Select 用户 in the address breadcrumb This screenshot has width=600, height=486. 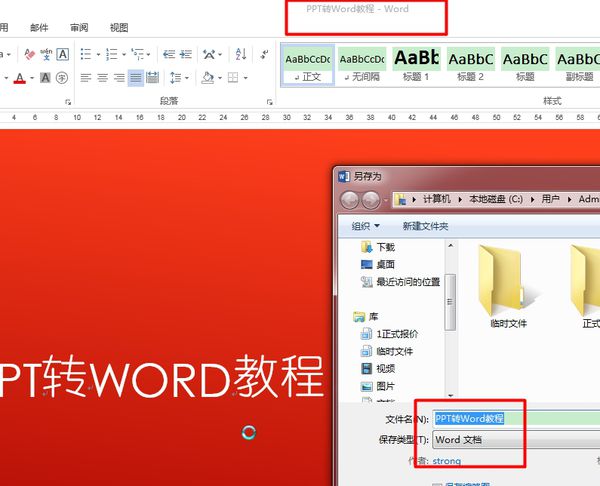[551, 199]
